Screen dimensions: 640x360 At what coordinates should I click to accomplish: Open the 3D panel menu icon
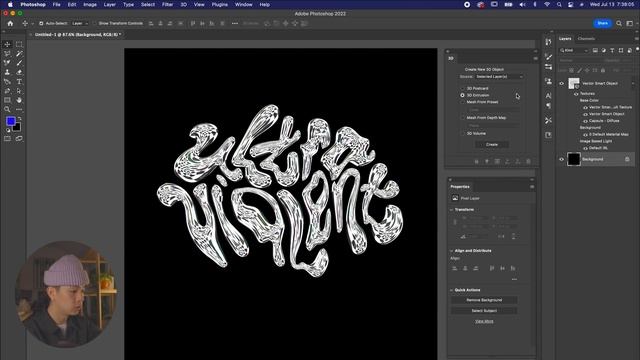click(536, 58)
